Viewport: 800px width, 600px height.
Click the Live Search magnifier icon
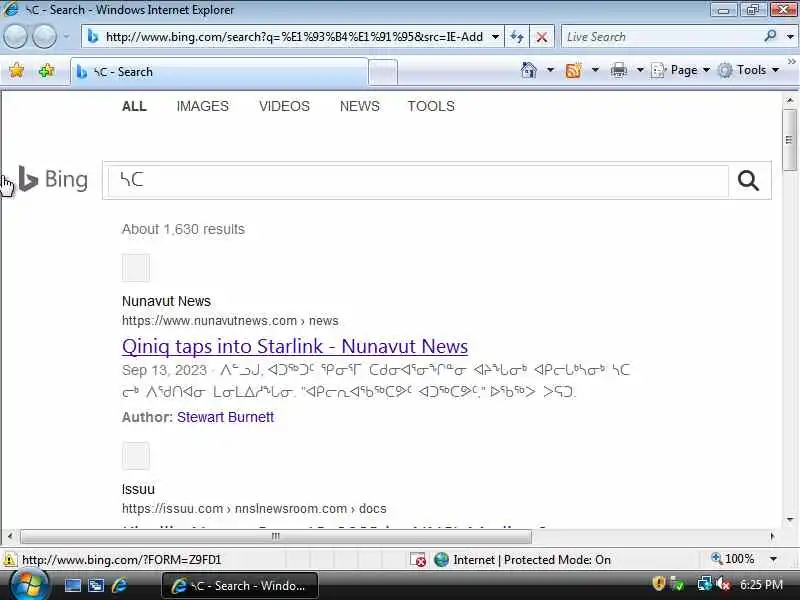(x=770, y=36)
